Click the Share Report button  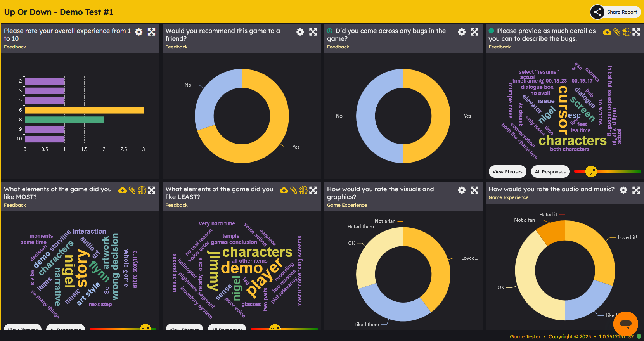click(x=615, y=12)
